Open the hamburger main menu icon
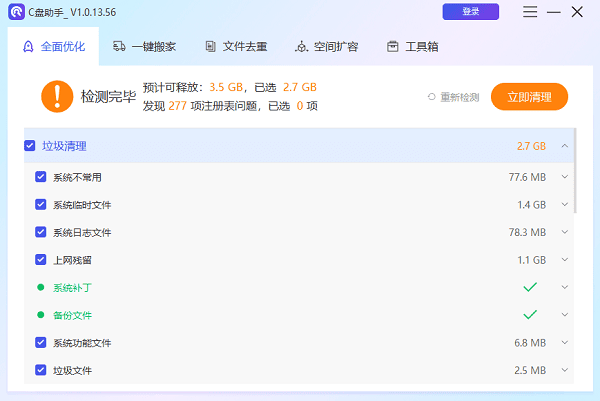Viewport: 600px width, 401px height. coord(530,12)
